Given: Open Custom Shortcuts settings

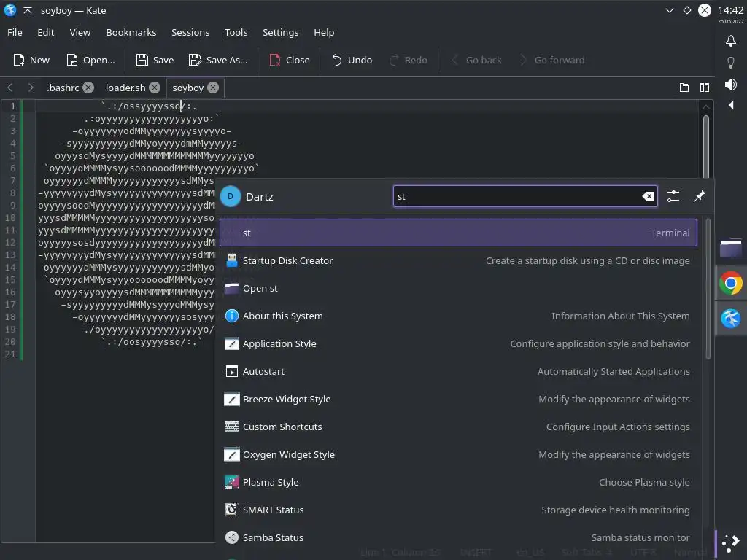Looking at the screenshot, I should [x=458, y=426].
